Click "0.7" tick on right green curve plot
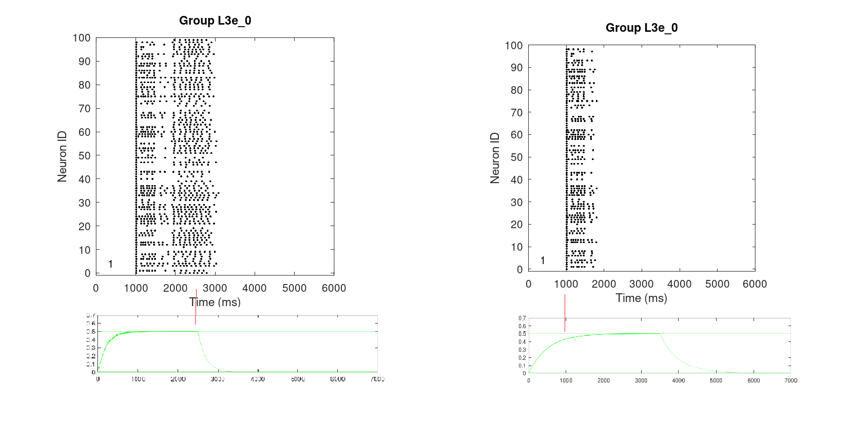 [522, 318]
